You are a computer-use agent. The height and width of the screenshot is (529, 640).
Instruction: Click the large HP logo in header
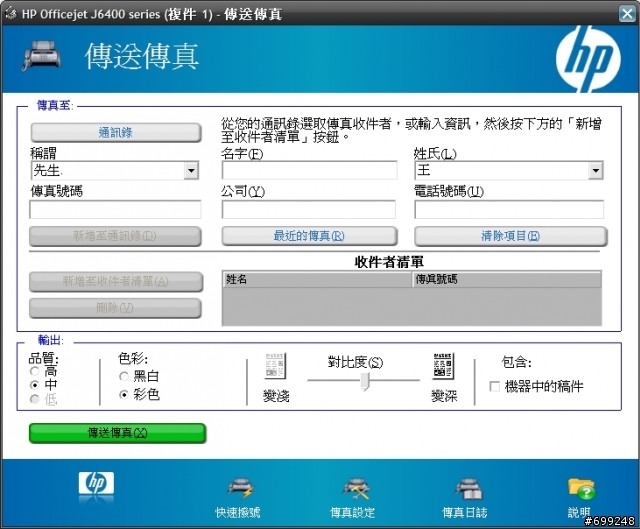click(588, 58)
